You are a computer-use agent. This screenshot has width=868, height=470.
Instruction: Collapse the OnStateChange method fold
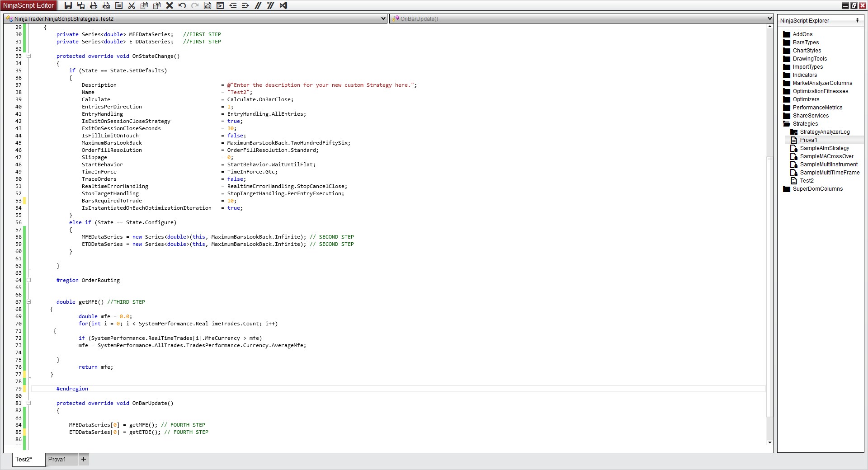[x=28, y=56]
